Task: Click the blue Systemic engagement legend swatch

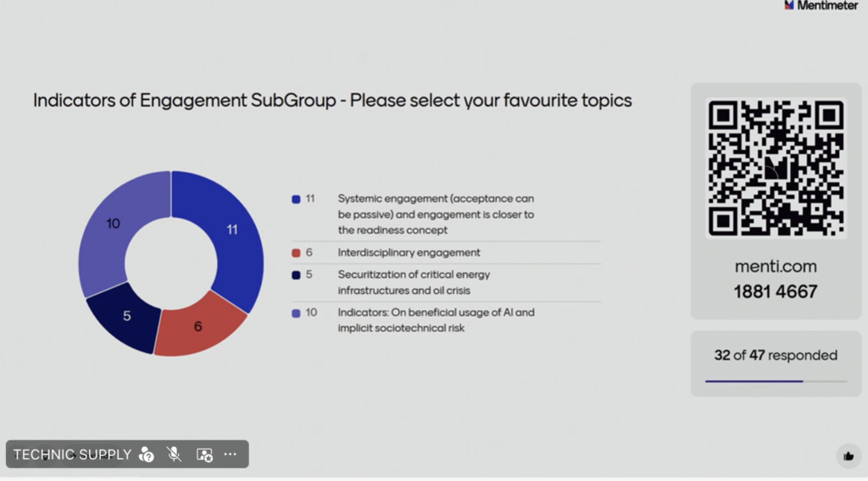Action: (x=296, y=199)
